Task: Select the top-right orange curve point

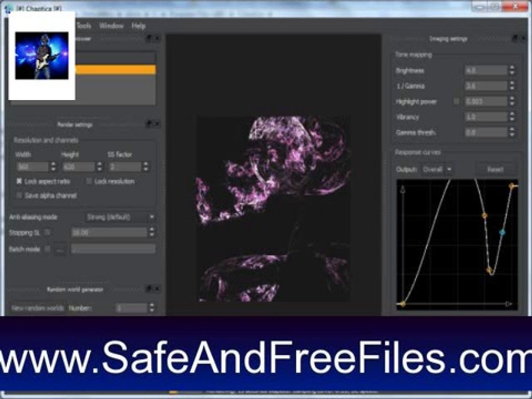Action: coord(511,186)
